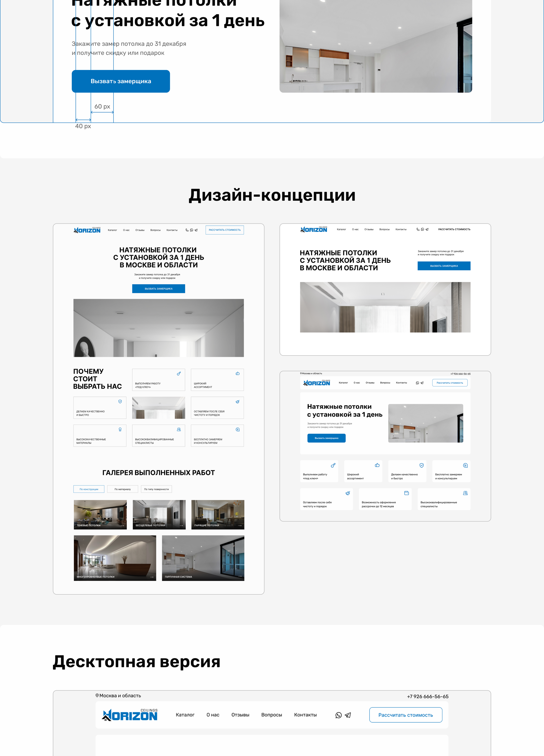Open 'Контакты' in the large desktop header menu
Image resolution: width=544 pixels, height=756 pixels.
pos(305,715)
